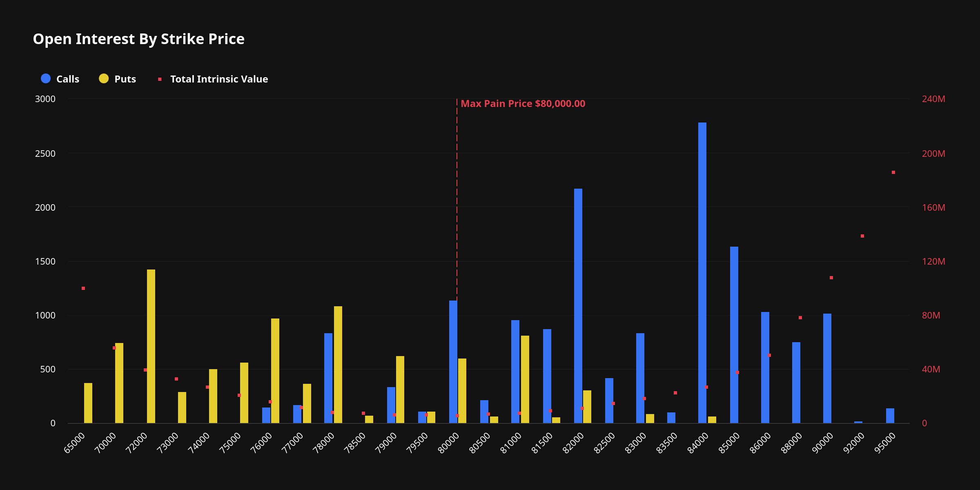Image resolution: width=980 pixels, height=490 pixels.
Task: Select the Calls bar at strike 82000
Action: tap(578, 306)
